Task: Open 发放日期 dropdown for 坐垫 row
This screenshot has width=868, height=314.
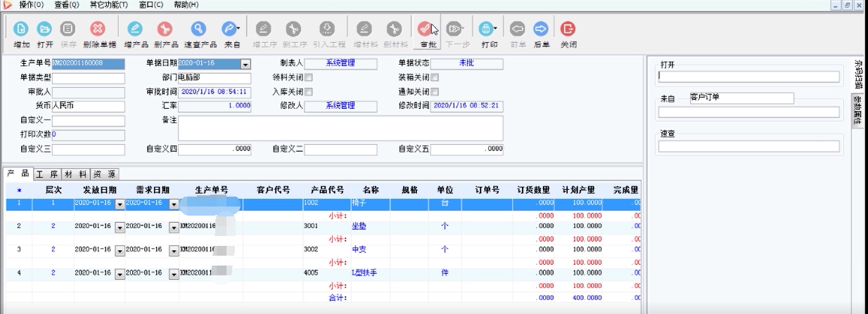Action: coord(120,227)
